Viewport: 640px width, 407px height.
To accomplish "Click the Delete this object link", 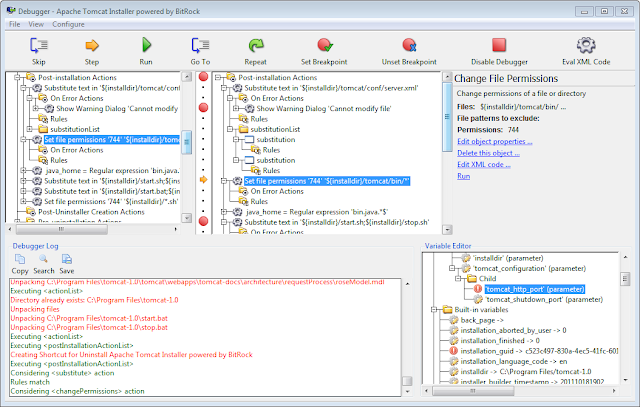I will 488,153.
